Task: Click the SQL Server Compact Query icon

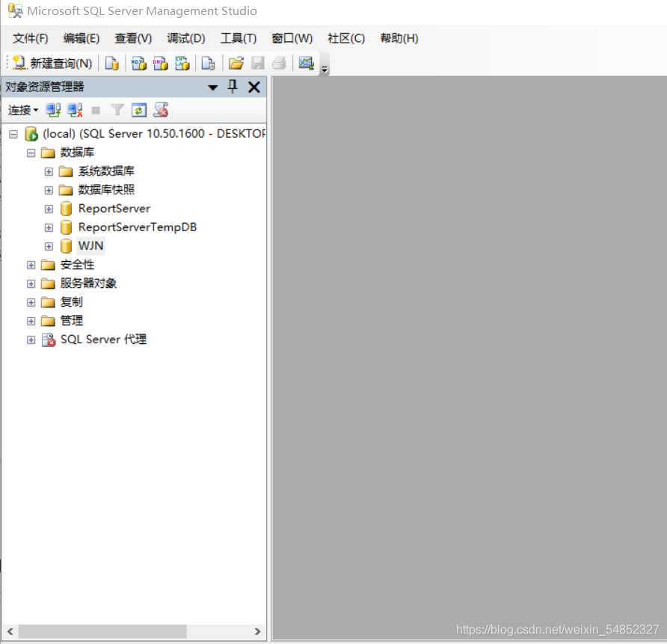Action: 208,64
